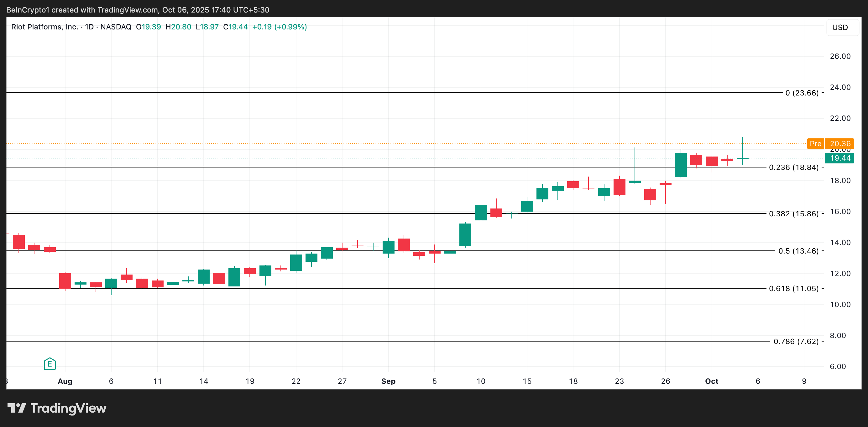
Task: Select the 0.786 (7.62) Fibonacci label
Action: pyautogui.click(x=796, y=341)
